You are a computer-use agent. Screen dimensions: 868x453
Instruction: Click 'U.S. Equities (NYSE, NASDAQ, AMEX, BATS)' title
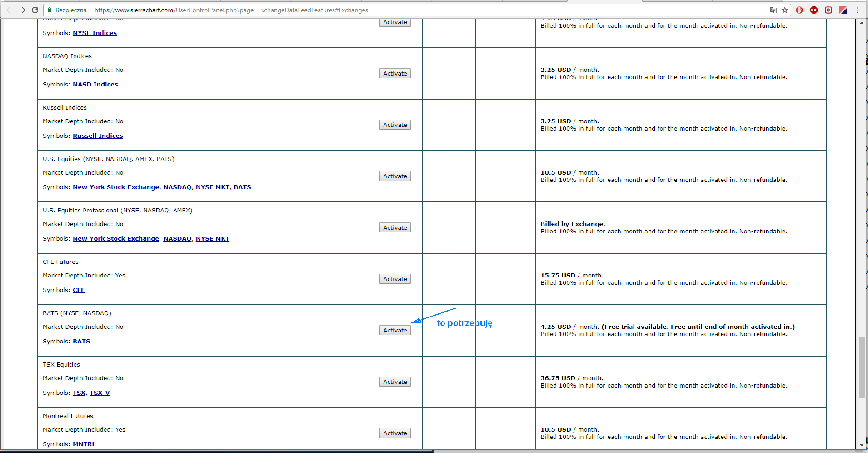109,159
